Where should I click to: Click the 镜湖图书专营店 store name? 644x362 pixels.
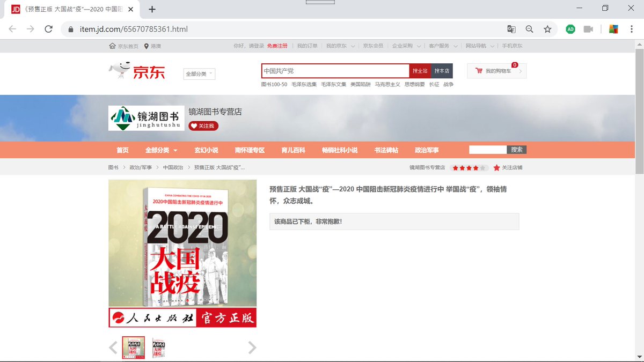point(215,112)
